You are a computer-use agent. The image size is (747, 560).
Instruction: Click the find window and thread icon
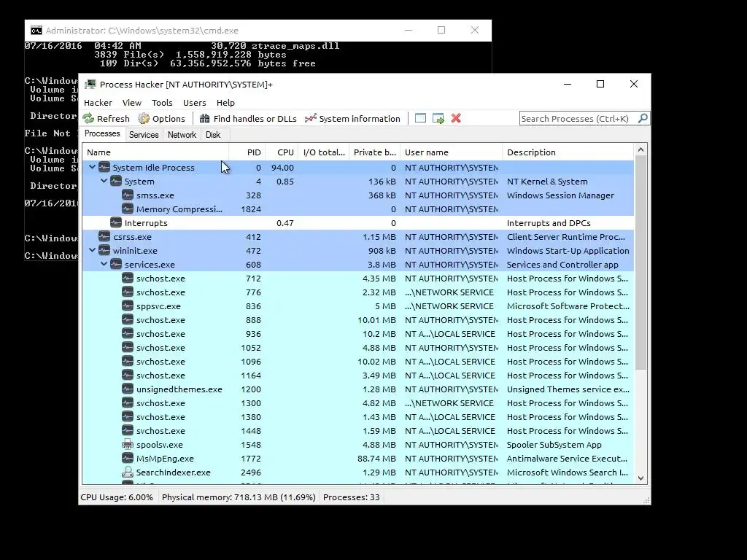point(438,118)
